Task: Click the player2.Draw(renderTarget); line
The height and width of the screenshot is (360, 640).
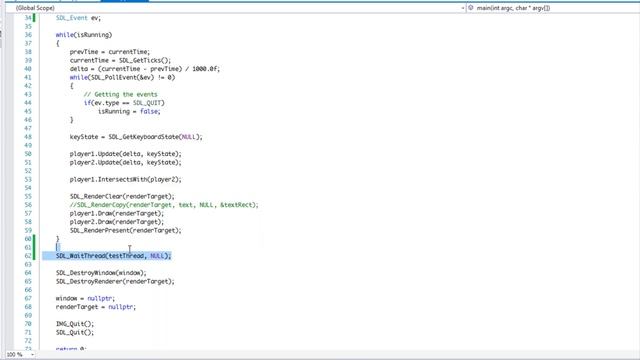Action: point(116,222)
